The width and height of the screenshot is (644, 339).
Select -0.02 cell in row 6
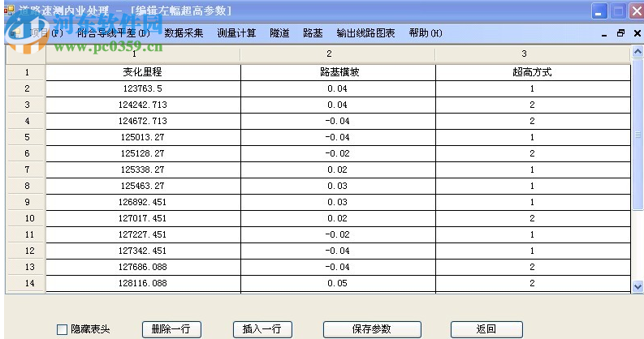[x=338, y=154]
